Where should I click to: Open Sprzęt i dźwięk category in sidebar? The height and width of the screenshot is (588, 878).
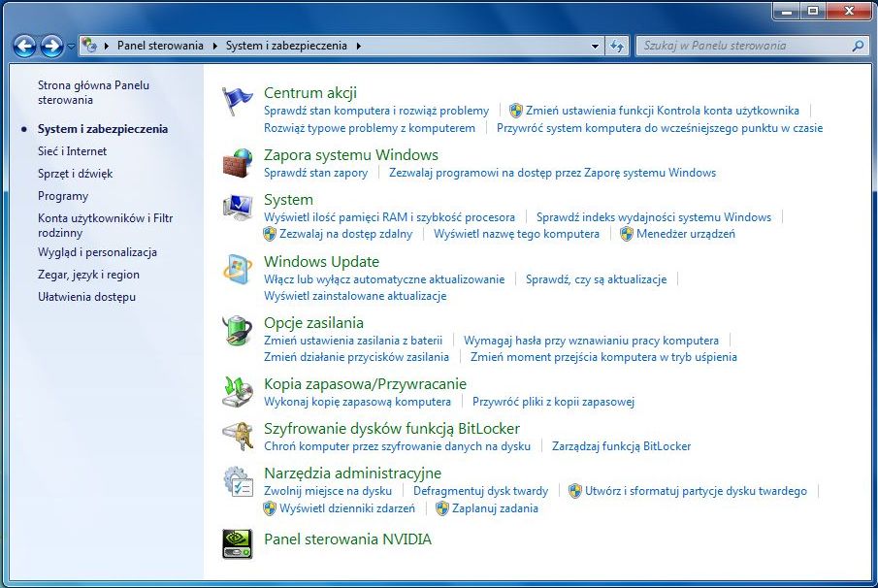75,174
